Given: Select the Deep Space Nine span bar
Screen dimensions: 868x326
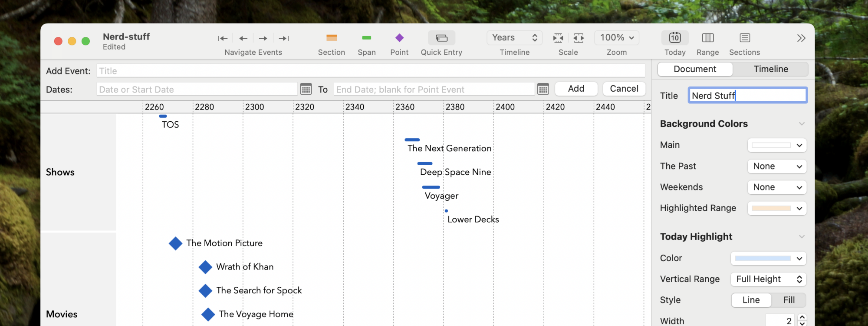Looking at the screenshot, I should point(425,163).
